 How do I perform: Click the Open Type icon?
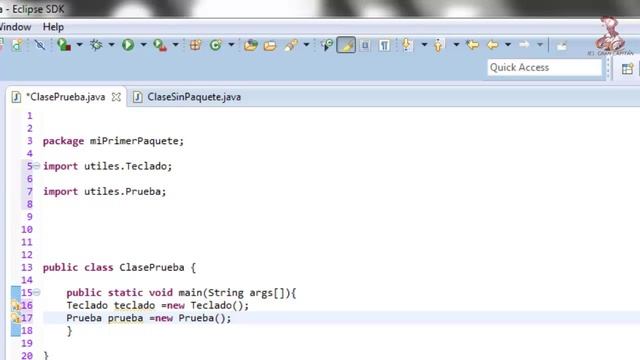[251, 45]
